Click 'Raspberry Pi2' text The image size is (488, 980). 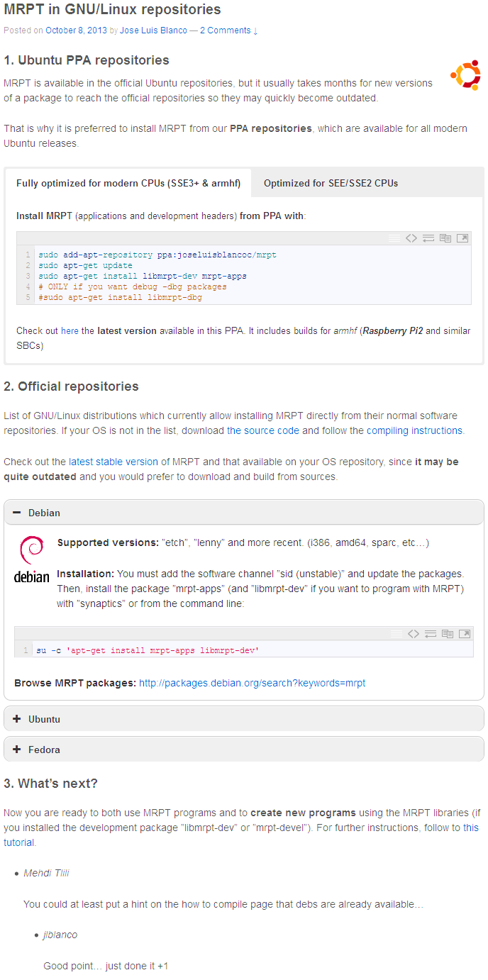click(393, 331)
